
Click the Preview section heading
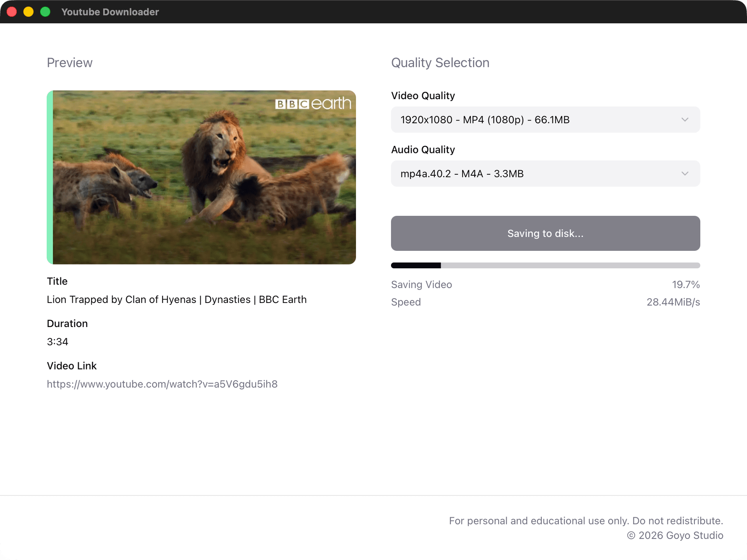pos(70,62)
